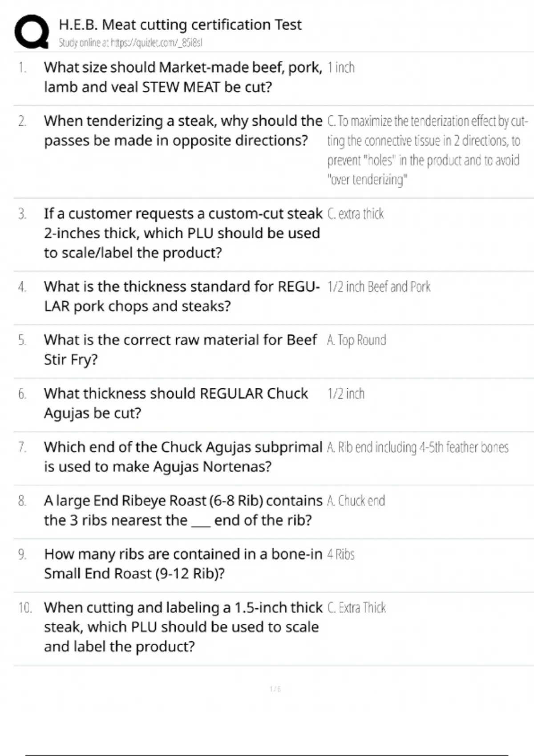Select the Beef Stir Fry raw material question
The width and height of the screenshot is (534, 756).
point(180,349)
